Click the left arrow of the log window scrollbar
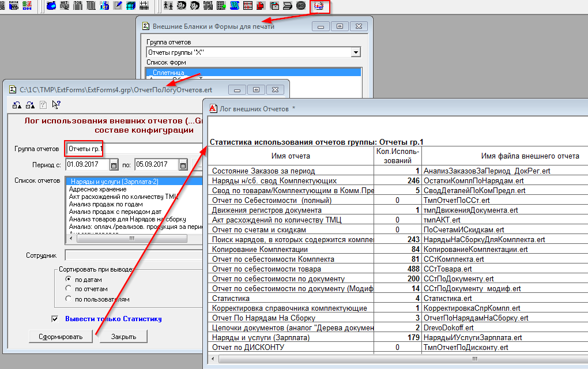The width and height of the screenshot is (588, 369). [213, 359]
